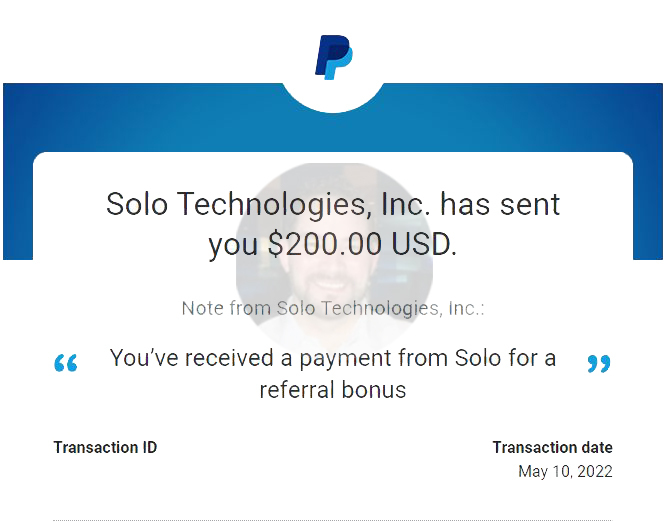Select "Note from Solo Technologies, Inc.:" label

333,308
